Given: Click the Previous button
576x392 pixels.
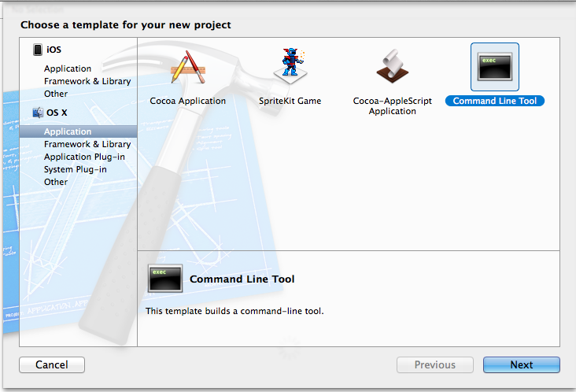Looking at the screenshot, I should click(x=435, y=364).
